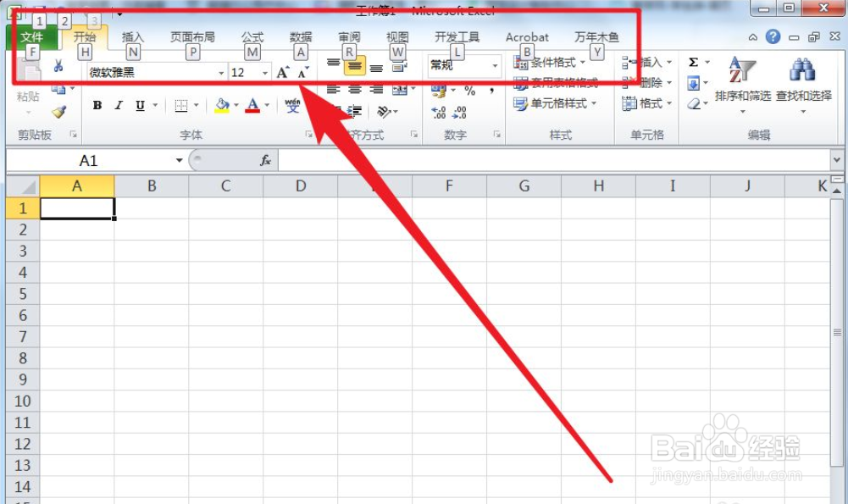Toggle Underline formatting
The height and width of the screenshot is (504, 848).
click(140, 105)
